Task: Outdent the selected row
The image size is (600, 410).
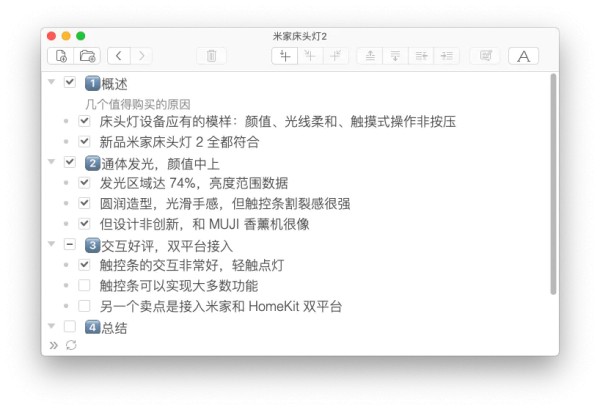Action: click(421, 56)
